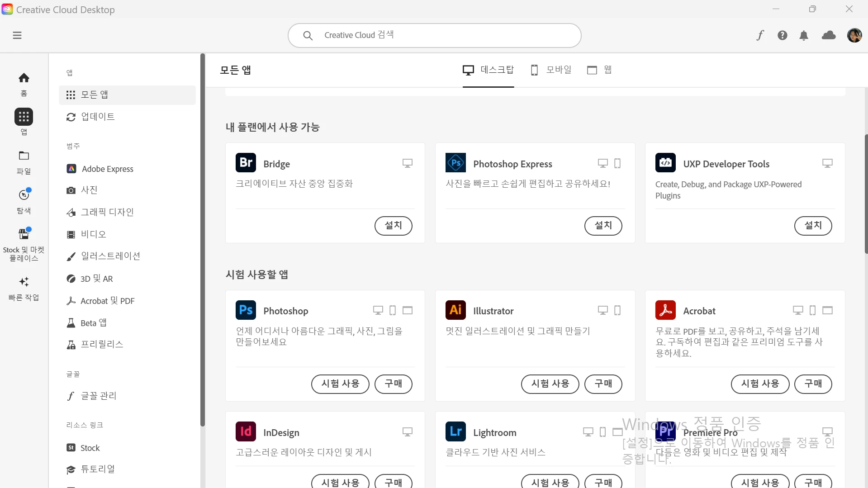
Task: Click the sidebar vertical scrollbar
Action: pyautogui.click(x=203, y=240)
